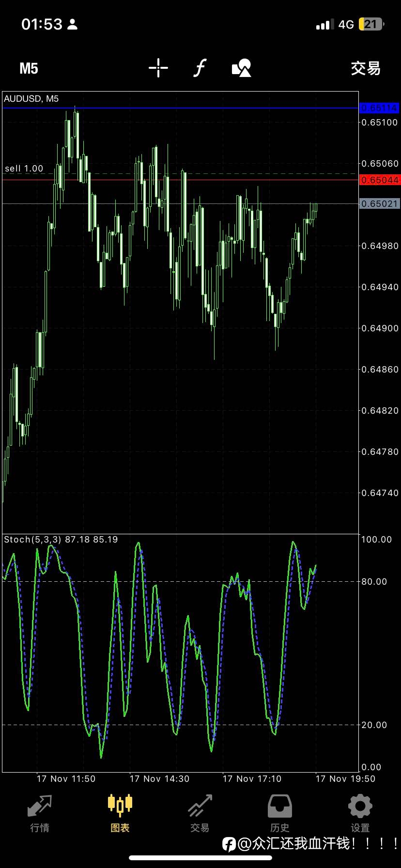Tap the 0.64980 price axis label
The width and height of the screenshot is (401, 868).
point(380,246)
